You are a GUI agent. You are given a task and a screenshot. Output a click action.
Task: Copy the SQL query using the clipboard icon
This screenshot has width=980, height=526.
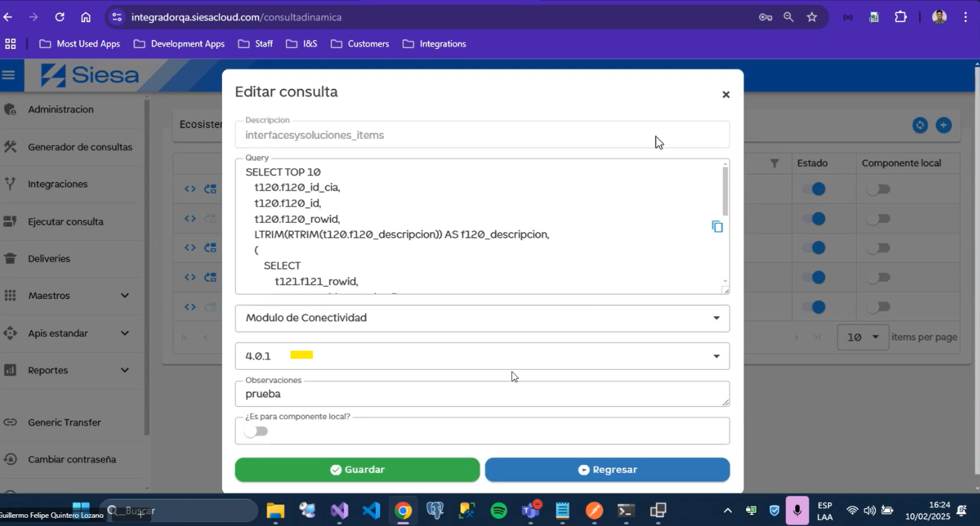click(717, 226)
